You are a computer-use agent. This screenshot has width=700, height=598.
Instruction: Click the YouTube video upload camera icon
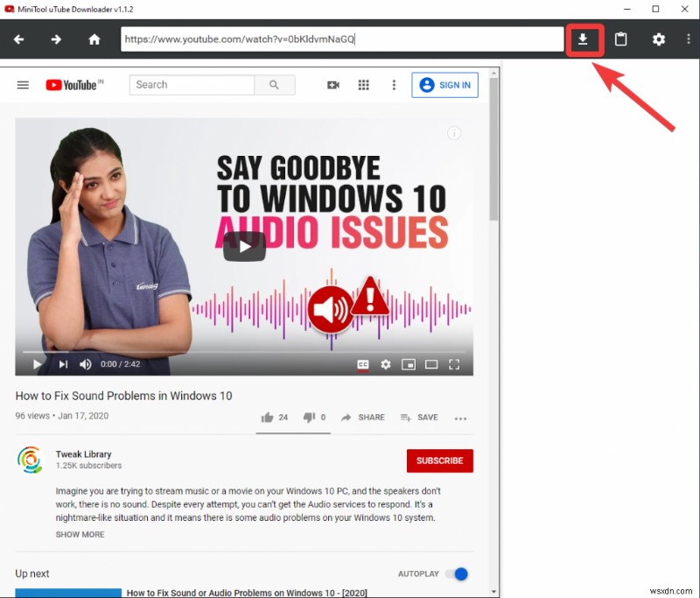332,85
